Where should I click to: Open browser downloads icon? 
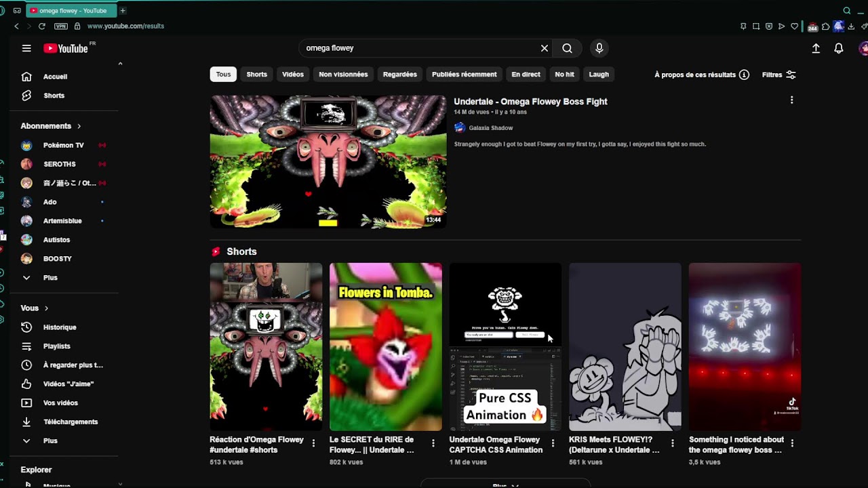coord(851,26)
